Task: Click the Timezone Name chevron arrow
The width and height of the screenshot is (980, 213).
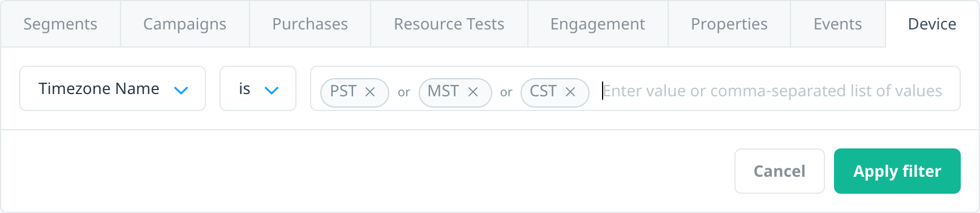Action: pos(181,90)
